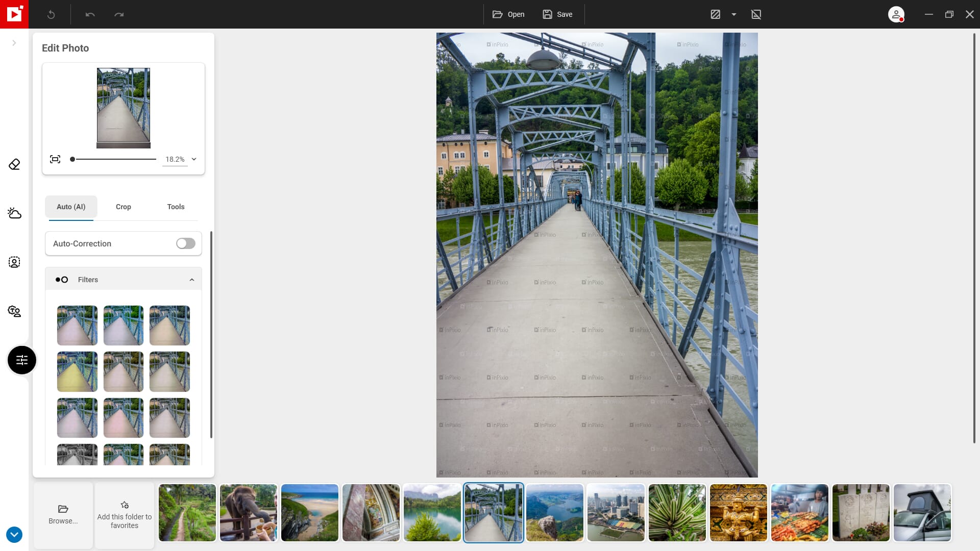Click the Filters panel collapse arrow

(x=192, y=279)
